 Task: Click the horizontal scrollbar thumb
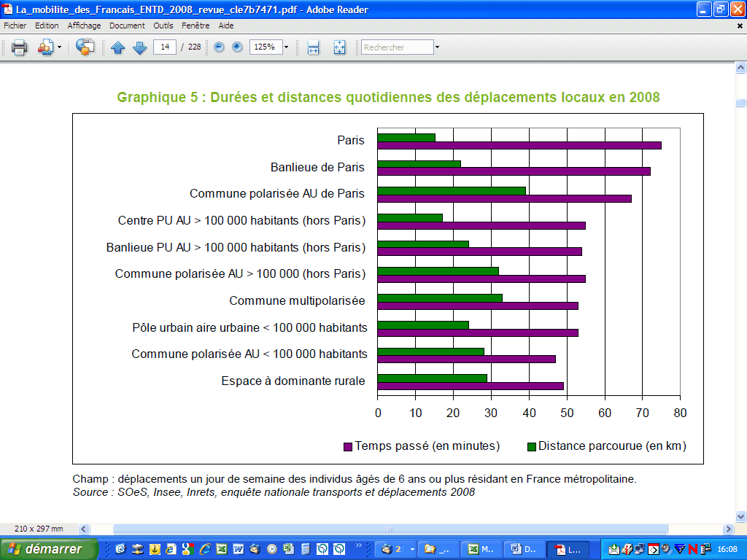tap(390, 529)
